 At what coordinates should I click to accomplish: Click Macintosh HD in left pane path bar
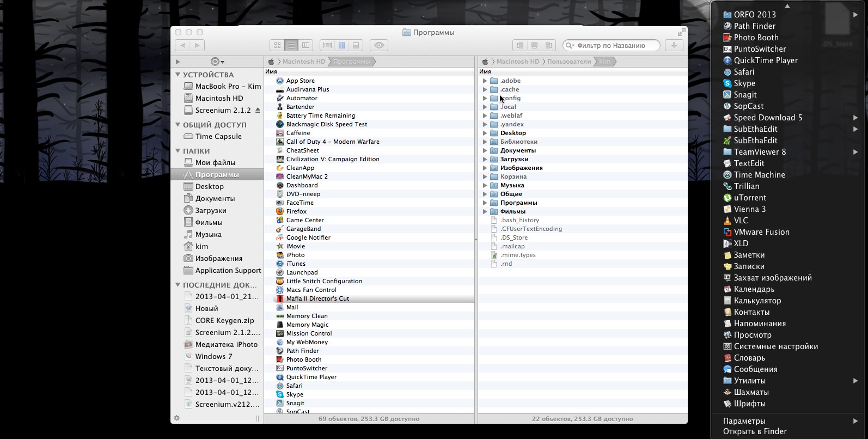[303, 62]
